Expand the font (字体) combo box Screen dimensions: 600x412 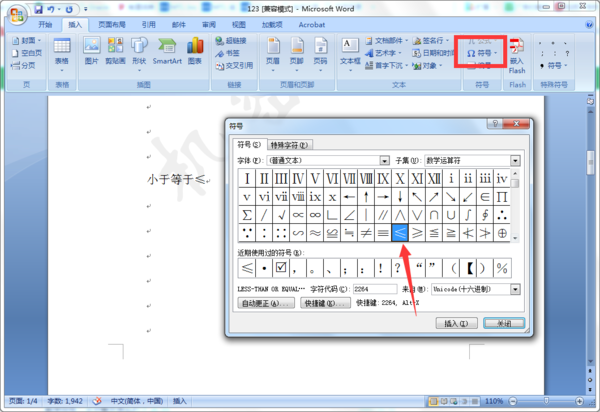[385, 160]
